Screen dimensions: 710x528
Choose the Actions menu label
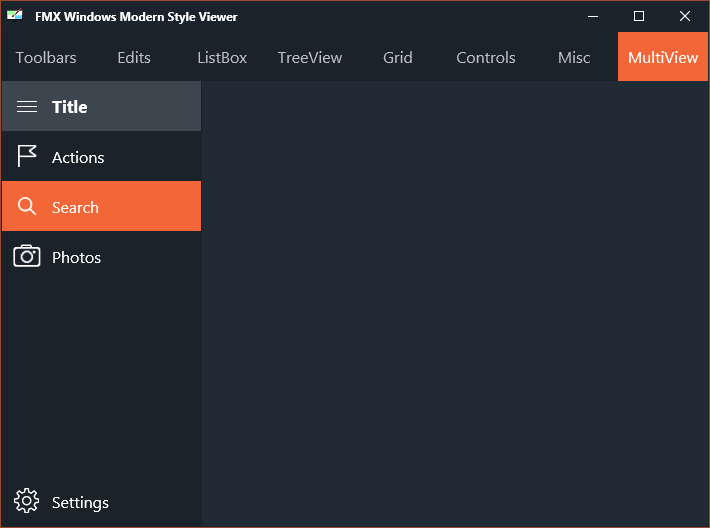[78, 158]
